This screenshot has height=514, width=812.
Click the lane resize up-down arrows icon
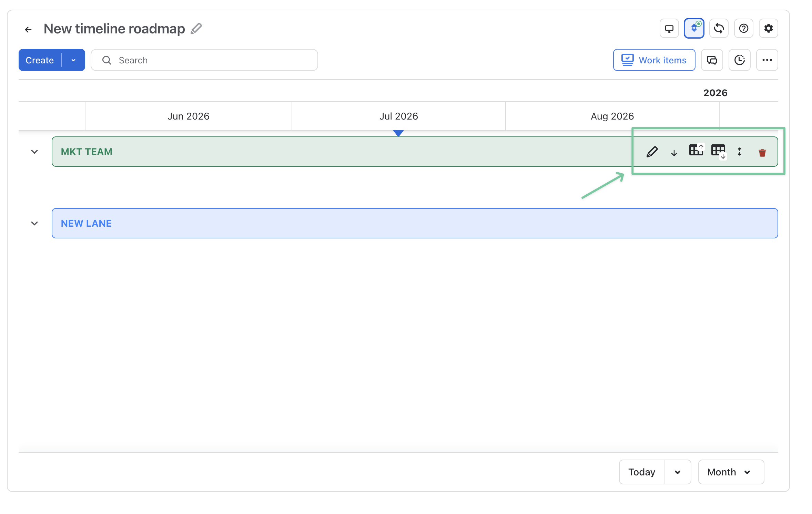[x=740, y=152]
